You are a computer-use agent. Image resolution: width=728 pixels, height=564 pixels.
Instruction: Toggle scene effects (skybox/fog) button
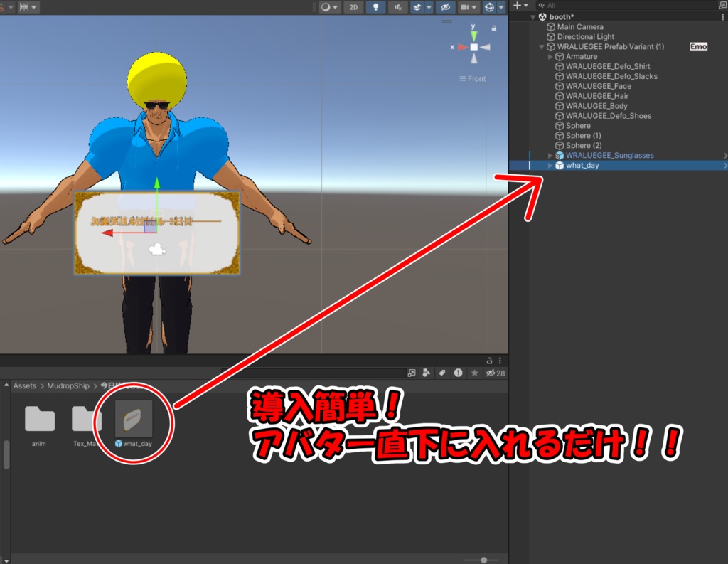[417, 7]
